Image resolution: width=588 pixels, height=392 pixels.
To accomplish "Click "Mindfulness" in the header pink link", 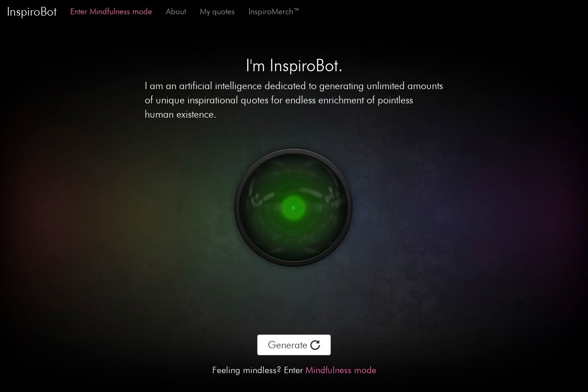I will [x=110, y=11].
